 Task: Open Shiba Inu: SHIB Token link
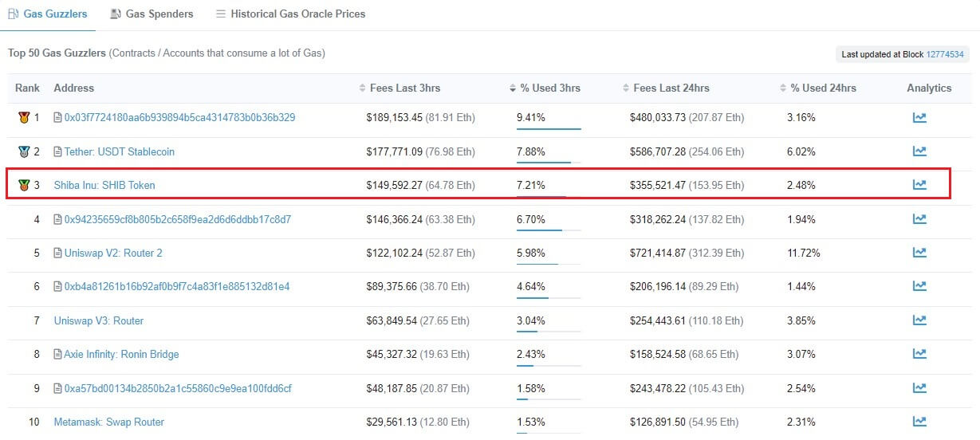[x=104, y=185]
